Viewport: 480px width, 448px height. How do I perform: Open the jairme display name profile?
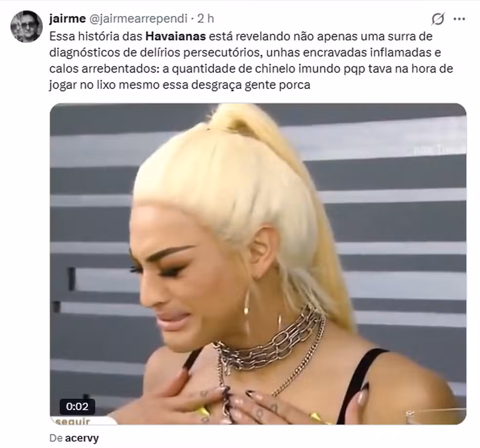click(67, 19)
